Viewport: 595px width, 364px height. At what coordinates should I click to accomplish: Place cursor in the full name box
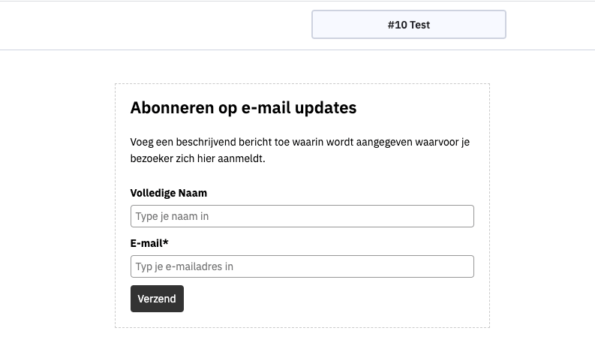(x=302, y=216)
